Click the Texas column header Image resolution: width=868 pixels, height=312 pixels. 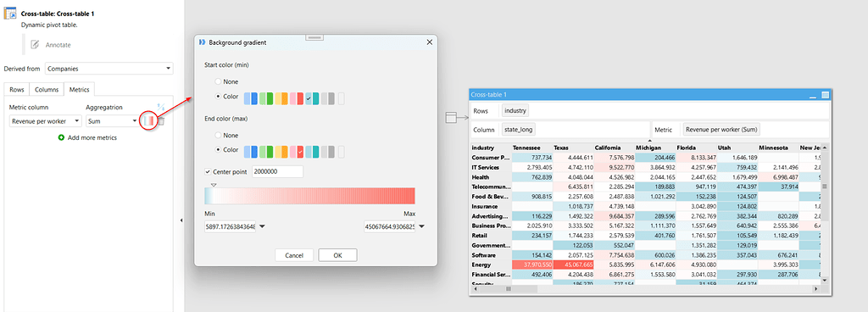(574, 148)
